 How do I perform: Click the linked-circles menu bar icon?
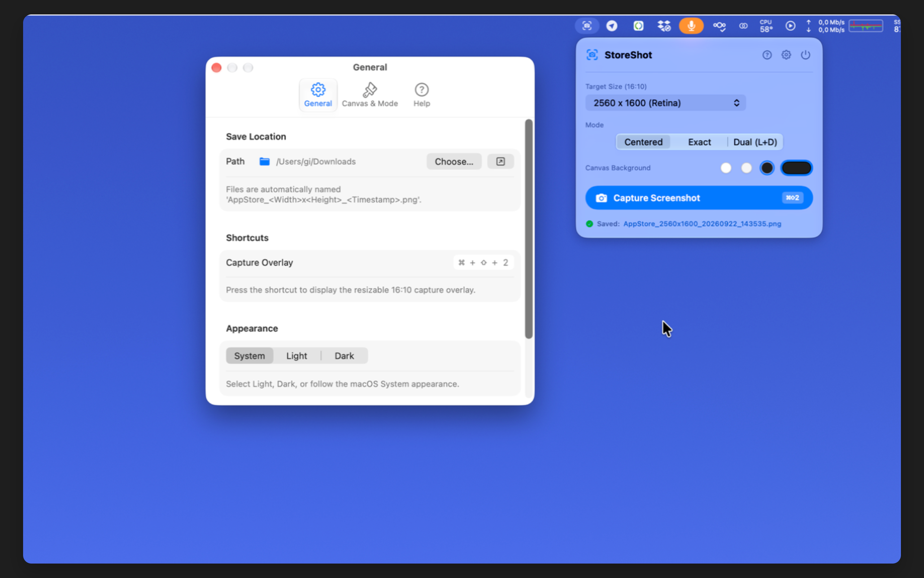tap(743, 26)
